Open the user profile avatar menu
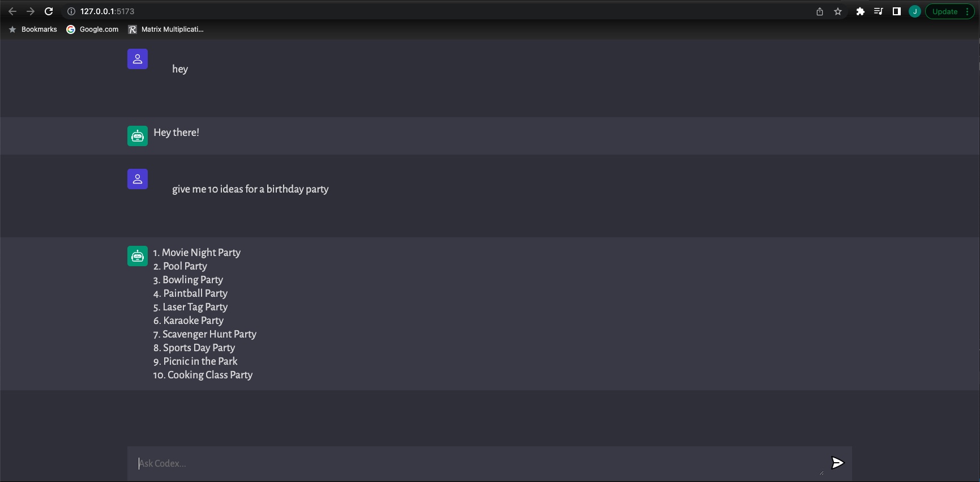The image size is (980, 482). 914,11
